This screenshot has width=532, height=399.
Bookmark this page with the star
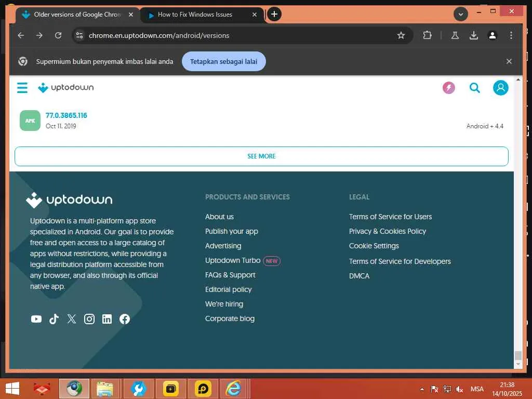401,35
